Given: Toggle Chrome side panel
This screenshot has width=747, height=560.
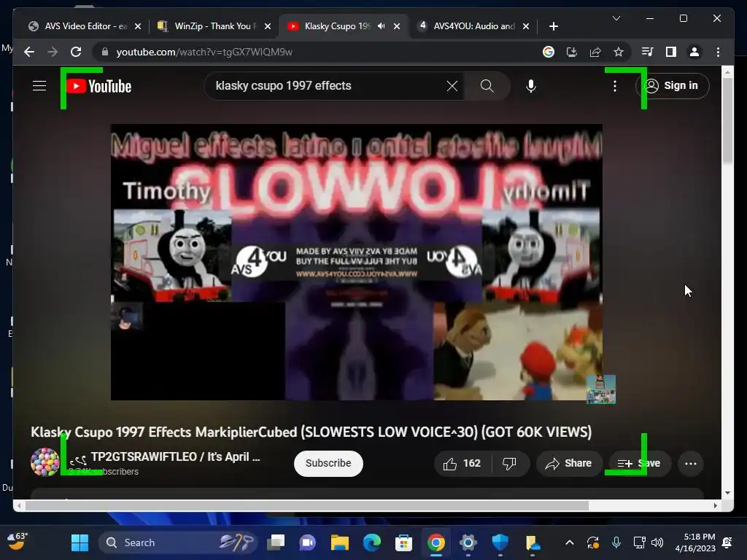Looking at the screenshot, I should [x=671, y=52].
